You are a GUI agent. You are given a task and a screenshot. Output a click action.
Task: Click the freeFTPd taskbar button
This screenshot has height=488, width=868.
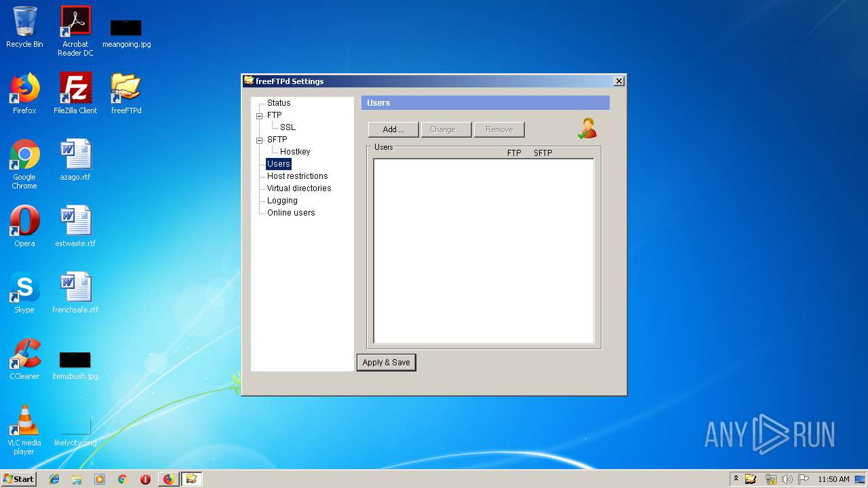click(x=191, y=479)
